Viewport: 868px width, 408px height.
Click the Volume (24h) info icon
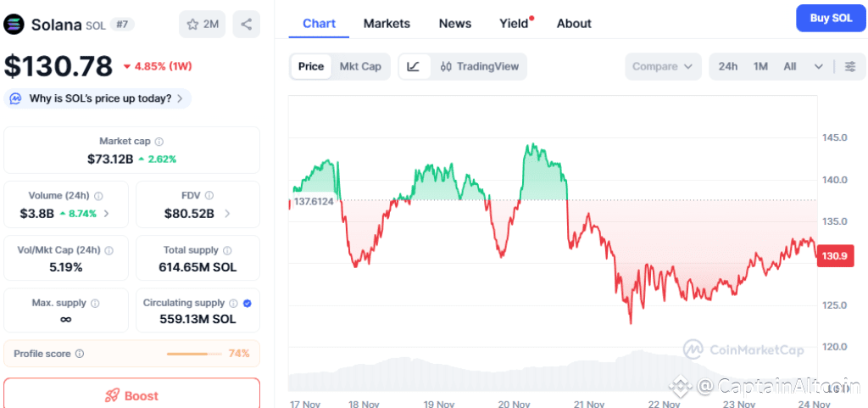point(98,196)
